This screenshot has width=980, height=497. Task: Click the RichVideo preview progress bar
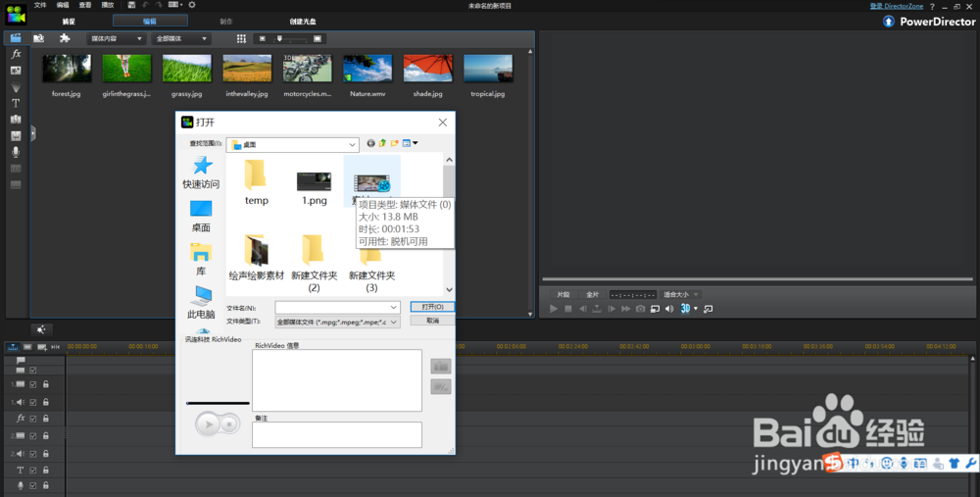[x=219, y=403]
